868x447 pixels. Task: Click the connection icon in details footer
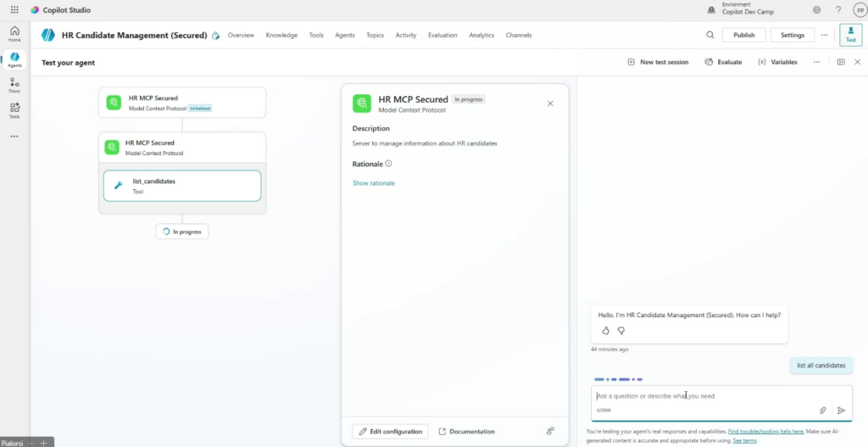tap(550, 431)
